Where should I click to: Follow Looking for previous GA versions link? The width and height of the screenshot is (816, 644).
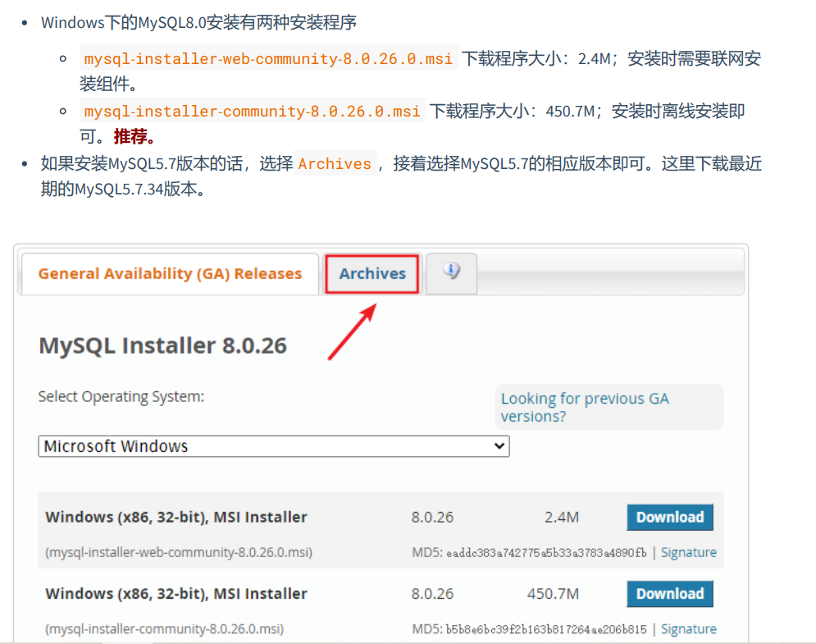tap(585, 407)
